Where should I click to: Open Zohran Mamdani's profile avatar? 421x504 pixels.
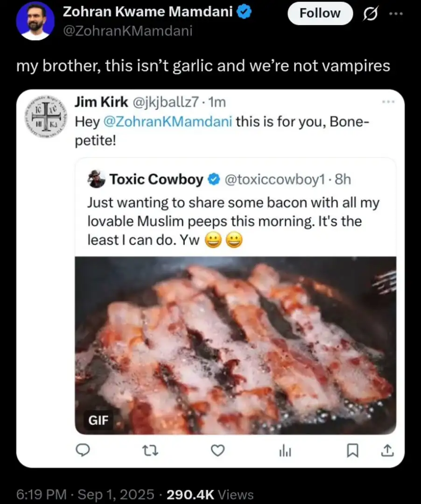click(35, 21)
